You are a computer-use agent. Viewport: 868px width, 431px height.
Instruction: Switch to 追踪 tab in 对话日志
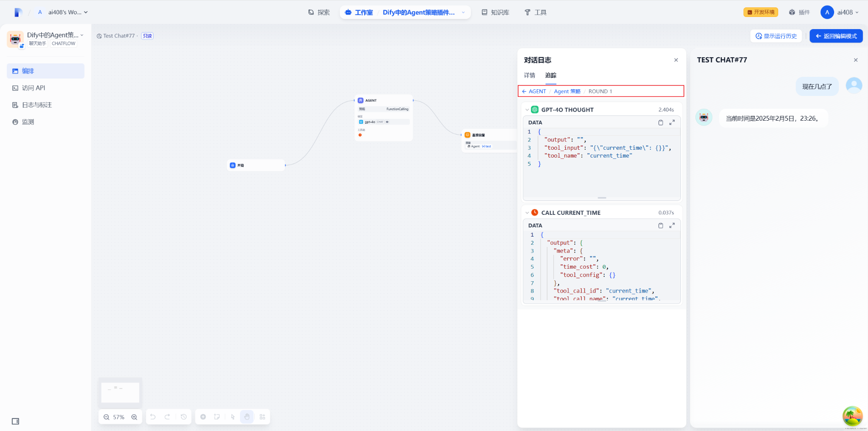click(551, 76)
